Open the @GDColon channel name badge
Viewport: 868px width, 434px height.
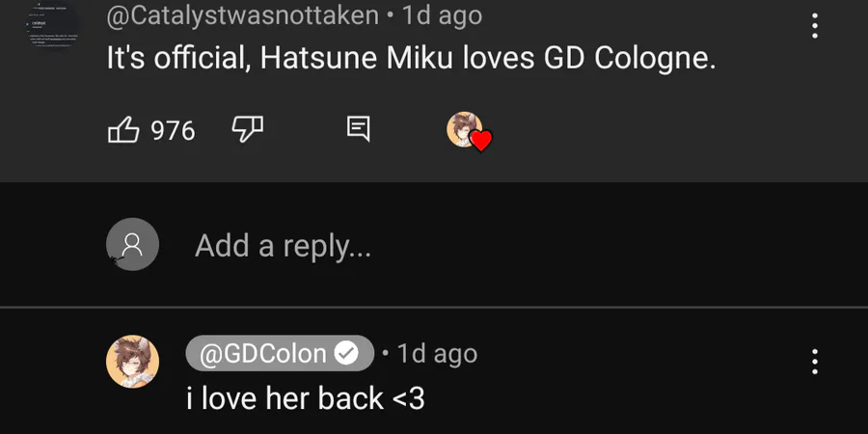[x=280, y=353]
